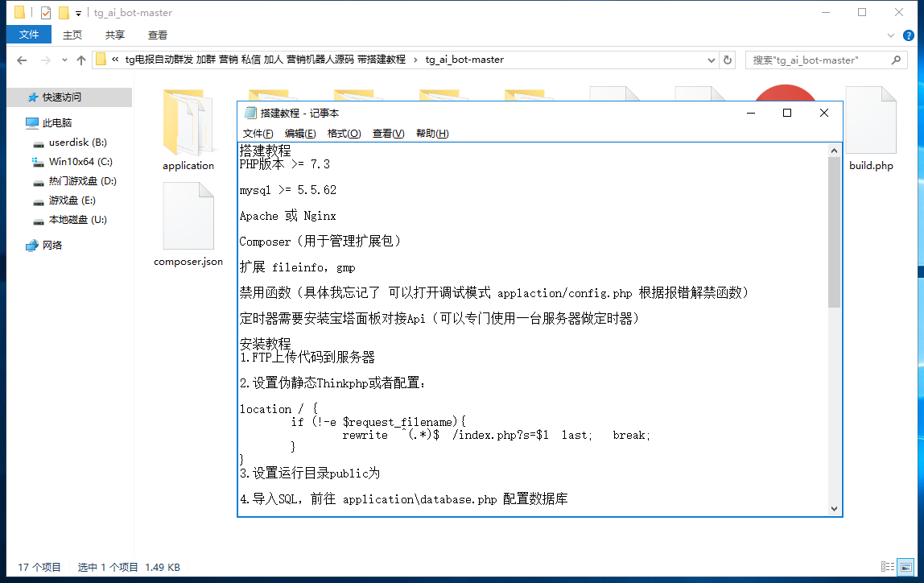Refresh the current folder view

(728, 60)
